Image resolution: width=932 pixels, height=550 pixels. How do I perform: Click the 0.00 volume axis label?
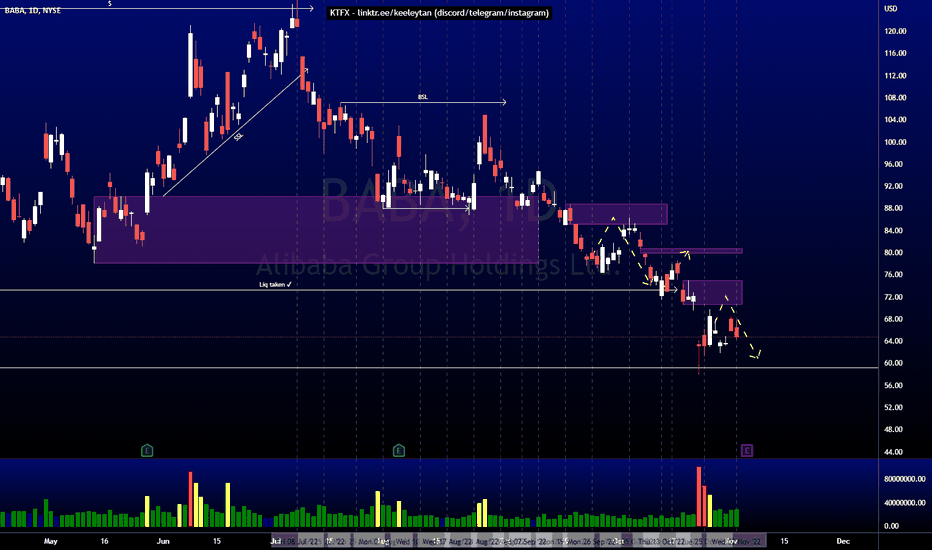click(x=891, y=526)
